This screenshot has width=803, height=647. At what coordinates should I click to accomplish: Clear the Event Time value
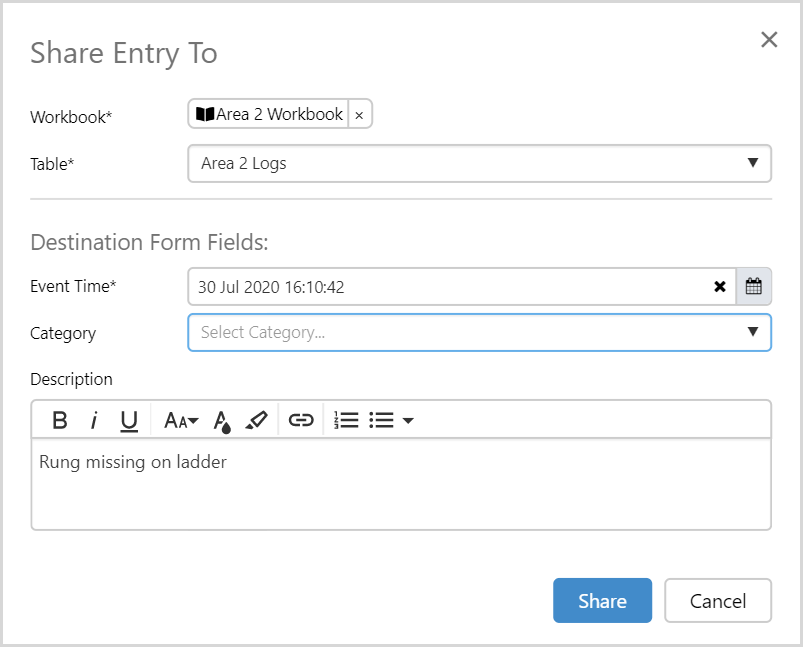pyautogui.click(x=720, y=287)
